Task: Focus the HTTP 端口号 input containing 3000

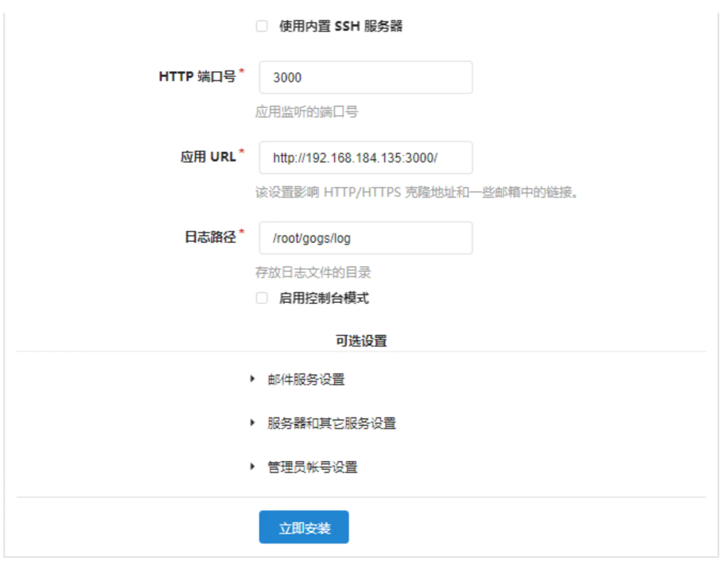Action: pos(365,77)
